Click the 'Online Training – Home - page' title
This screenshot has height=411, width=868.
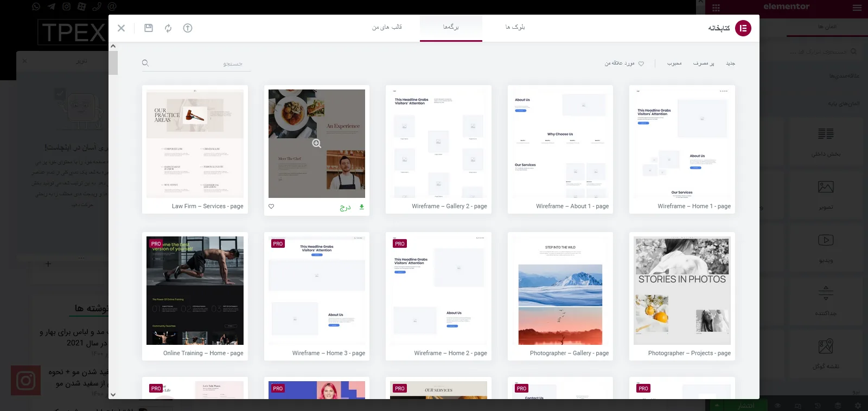point(203,354)
